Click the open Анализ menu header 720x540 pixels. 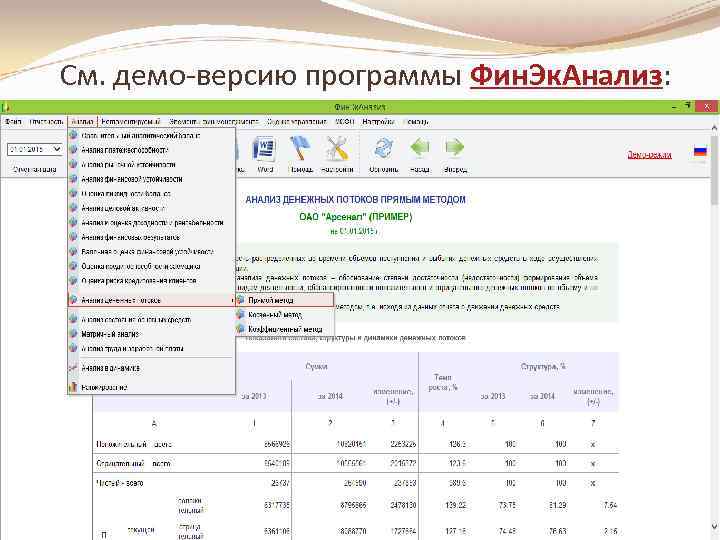tap(83, 122)
